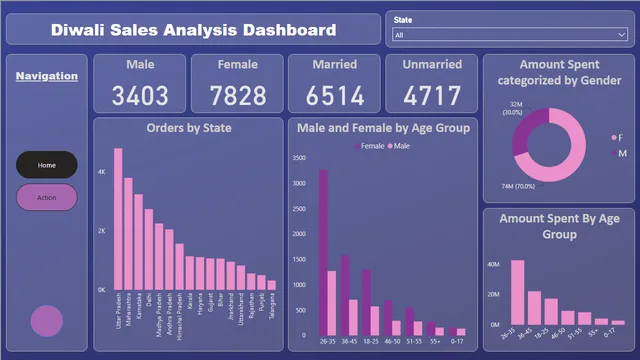
Task: Click the Maharashtra bar in Orders by State
Action: point(128,234)
